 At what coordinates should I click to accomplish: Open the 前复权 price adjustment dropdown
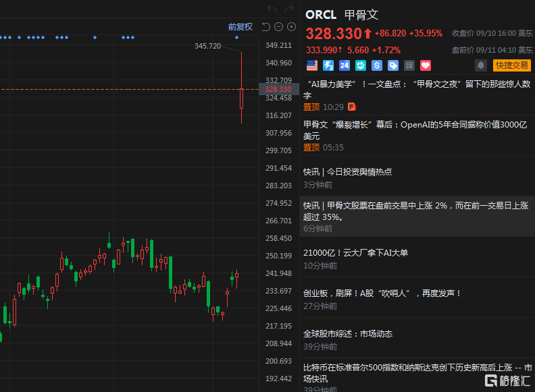(x=240, y=27)
